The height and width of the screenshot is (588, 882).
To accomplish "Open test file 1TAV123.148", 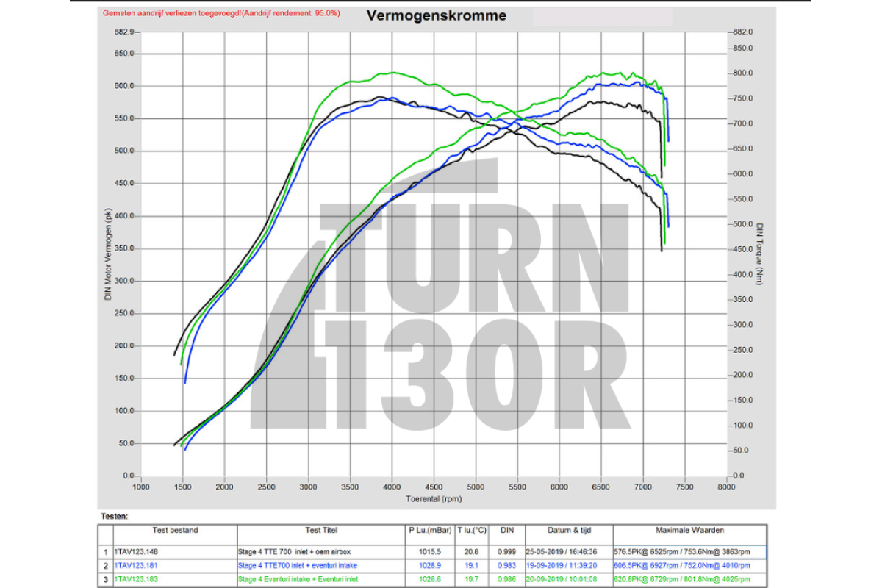I will 136,551.
